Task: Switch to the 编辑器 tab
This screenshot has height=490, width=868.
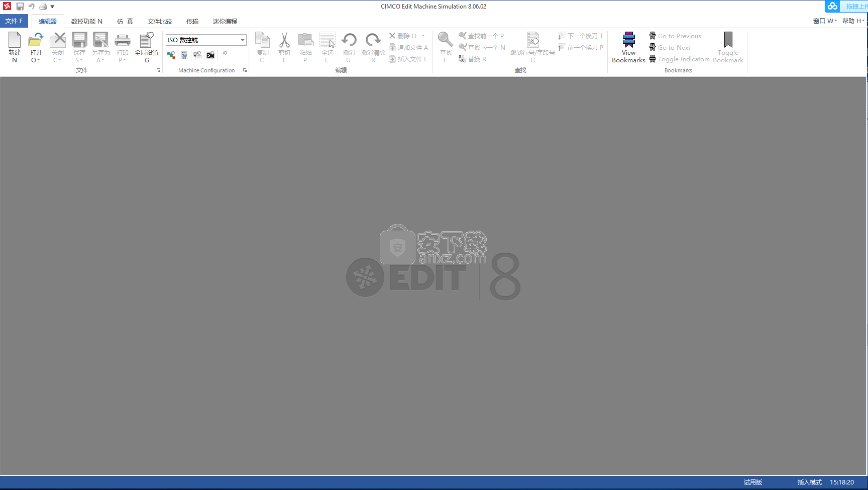Action: pyautogui.click(x=48, y=21)
